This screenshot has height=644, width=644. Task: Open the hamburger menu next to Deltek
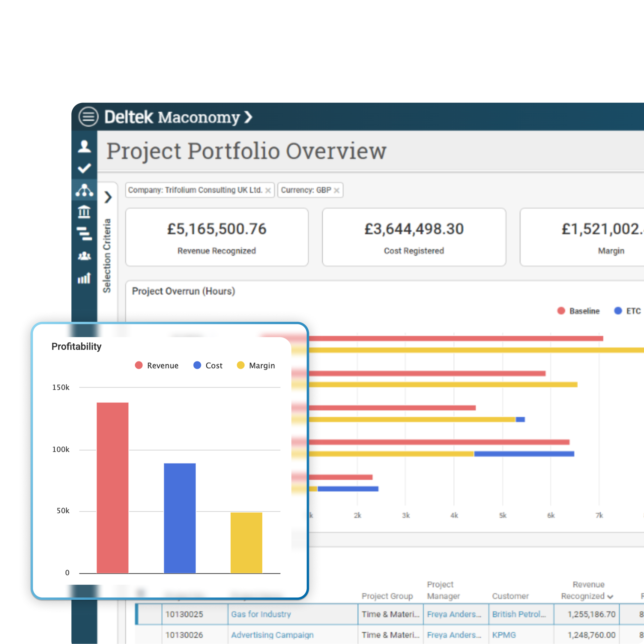(88, 117)
